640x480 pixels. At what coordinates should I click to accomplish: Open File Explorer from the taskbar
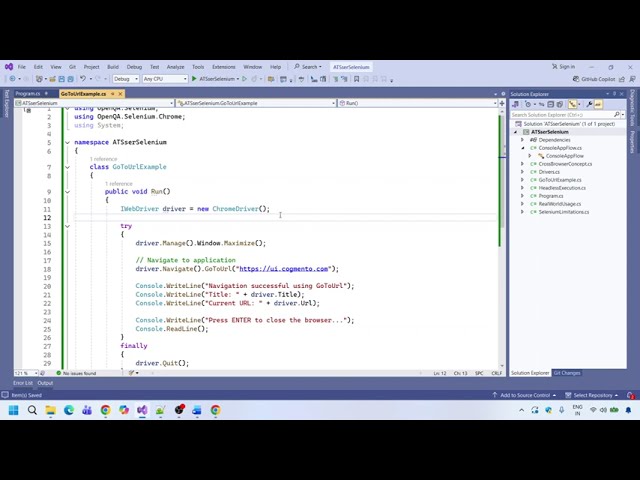pyautogui.click(x=51, y=410)
